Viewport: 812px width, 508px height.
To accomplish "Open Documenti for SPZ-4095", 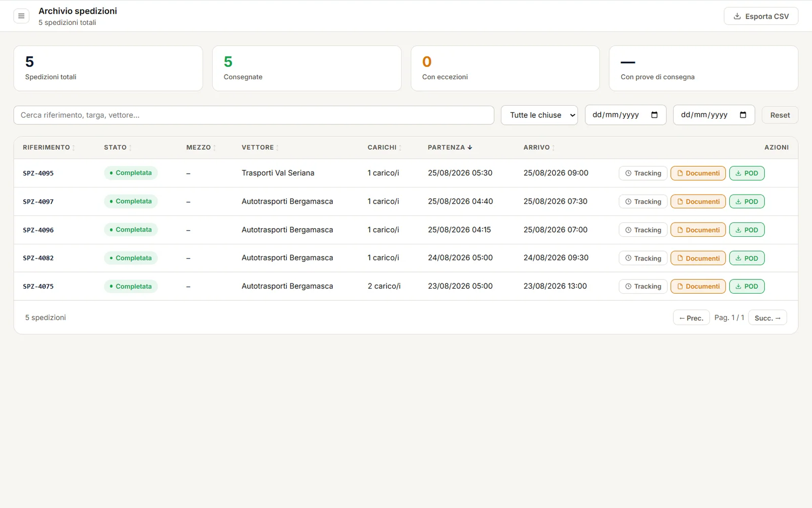I will (698, 173).
